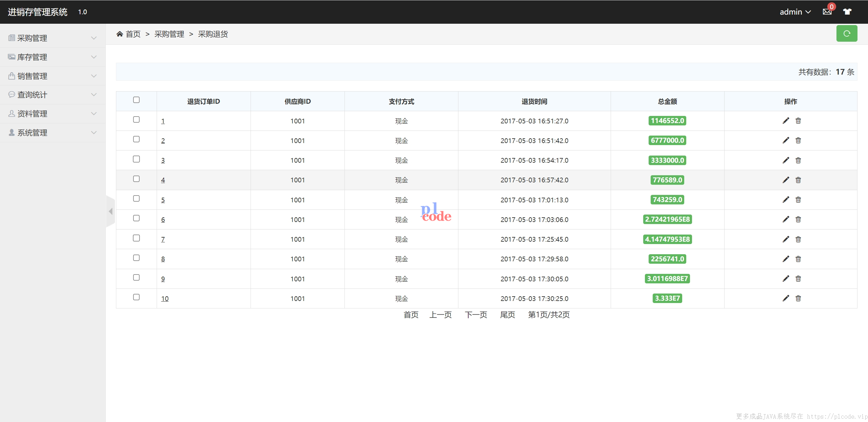This screenshot has width=868, height=422.
Task: Edit return order 7 with pencil icon
Action: [786, 239]
